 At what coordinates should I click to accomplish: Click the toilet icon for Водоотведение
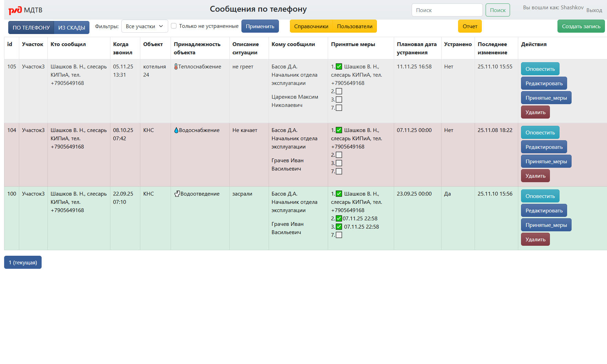coord(177,194)
